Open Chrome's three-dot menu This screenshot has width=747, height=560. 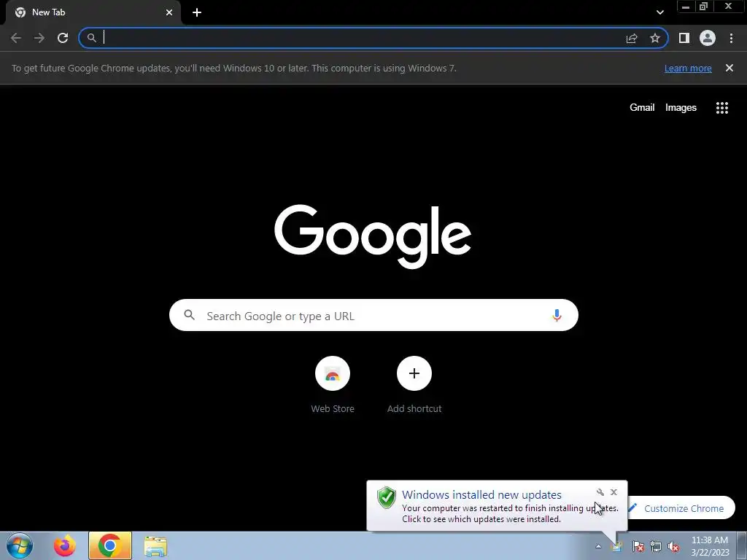(731, 38)
